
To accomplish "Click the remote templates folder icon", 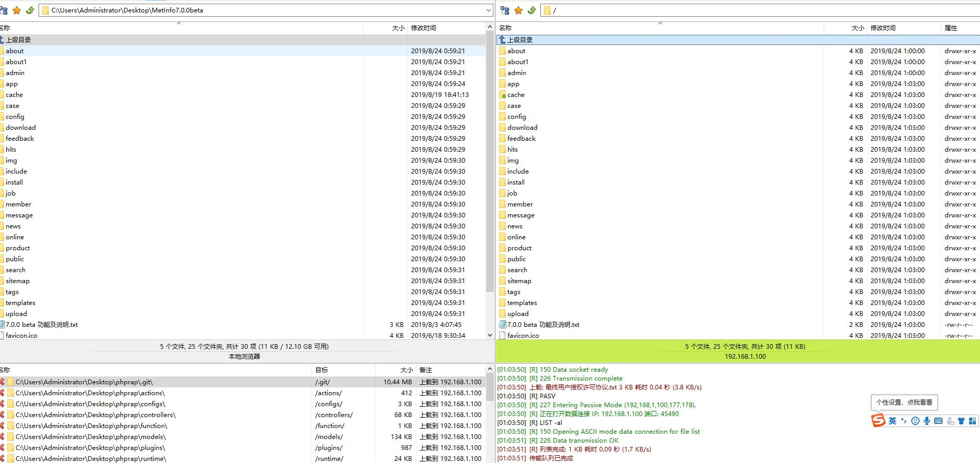I will coord(502,303).
